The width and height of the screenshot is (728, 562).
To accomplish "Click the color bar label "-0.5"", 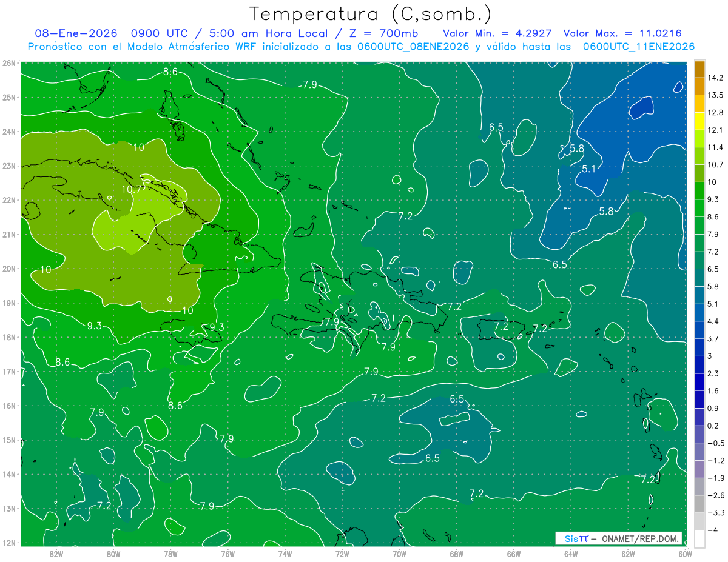I will pyautogui.click(x=715, y=443).
